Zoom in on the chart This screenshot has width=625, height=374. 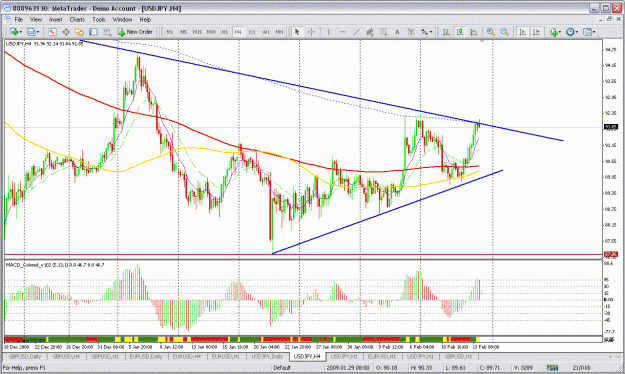pos(491,32)
